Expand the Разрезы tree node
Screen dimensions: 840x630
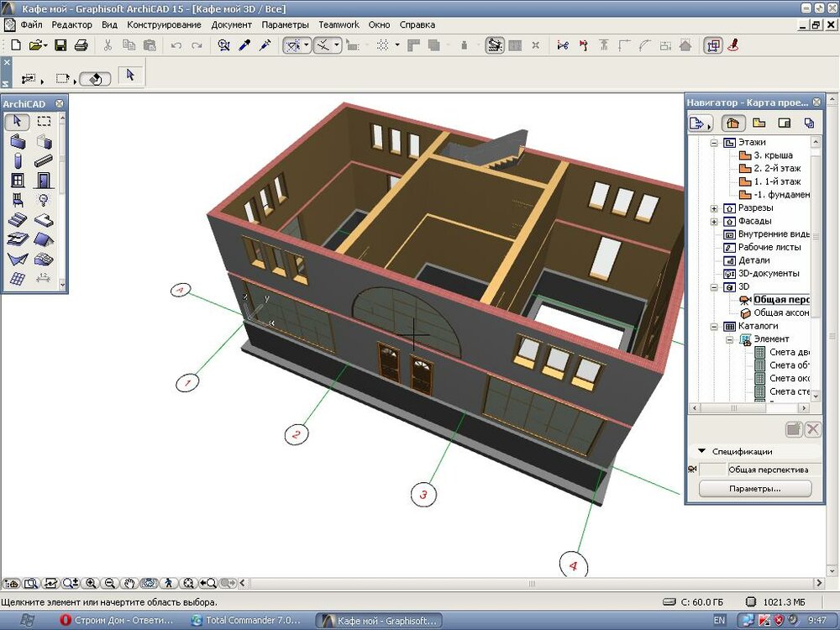coord(714,208)
